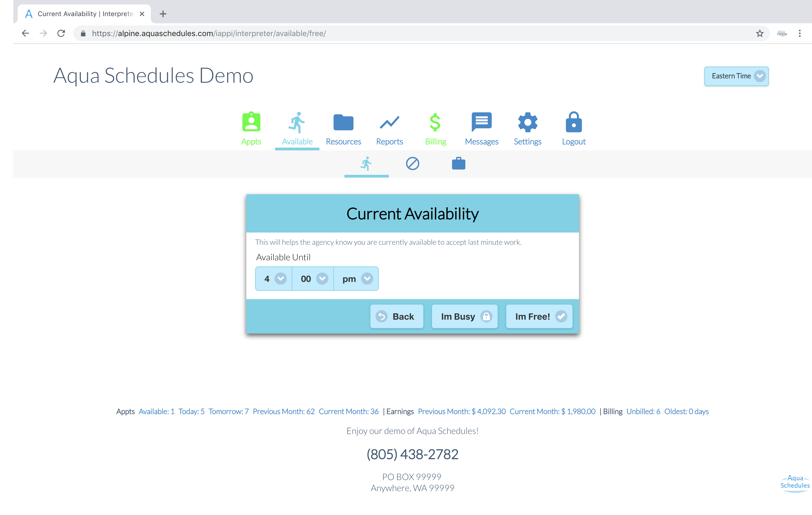Screen dimensions: 812x515
Task: Click the Back button
Action: pyautogui.click(x=397, y=317)
